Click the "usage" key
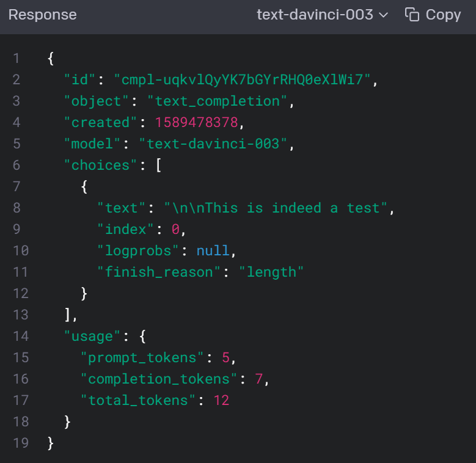This screenshot has height=463, width=476. click(x=92, y=336)
